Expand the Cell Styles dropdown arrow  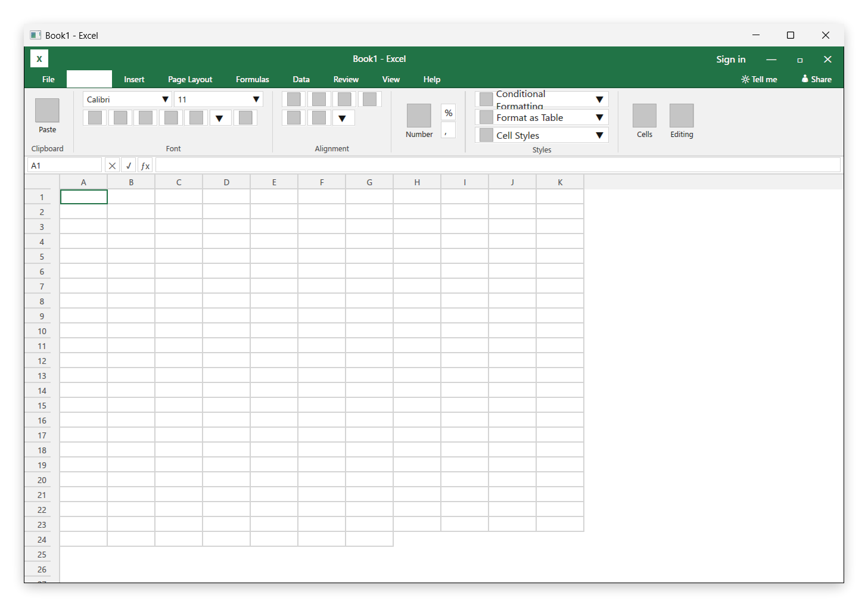pyautogui.click(x=600, y=135)
